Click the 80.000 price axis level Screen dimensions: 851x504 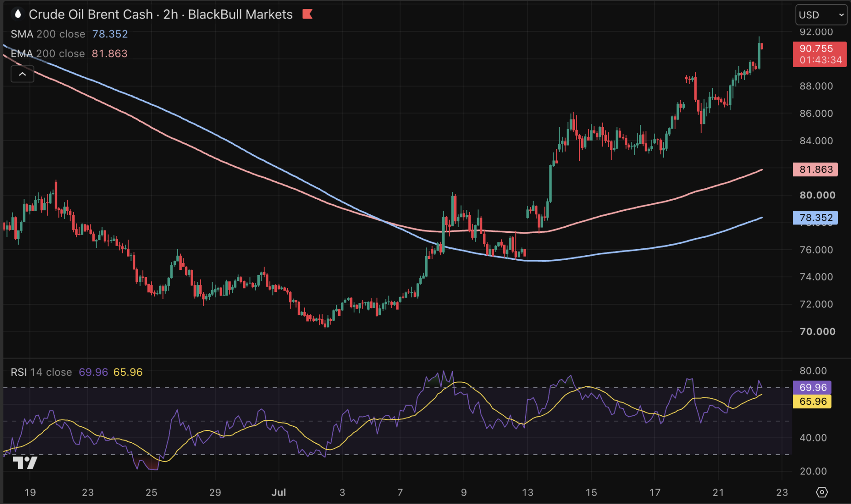[817, 195]
